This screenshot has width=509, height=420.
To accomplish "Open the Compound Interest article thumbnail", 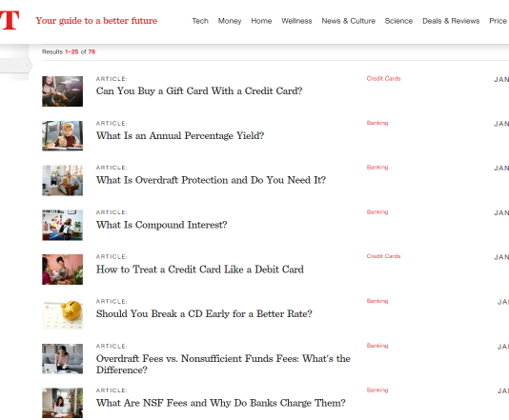I will pos(62,225).
